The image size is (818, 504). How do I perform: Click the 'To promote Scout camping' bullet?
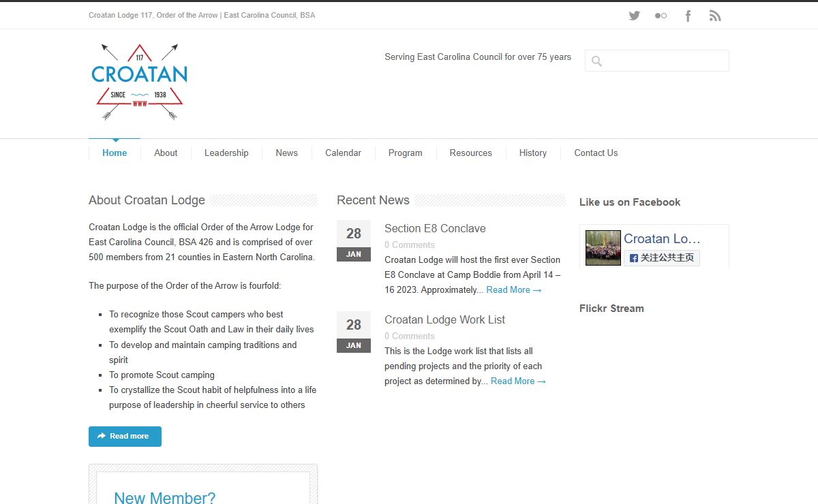point(162,375)
